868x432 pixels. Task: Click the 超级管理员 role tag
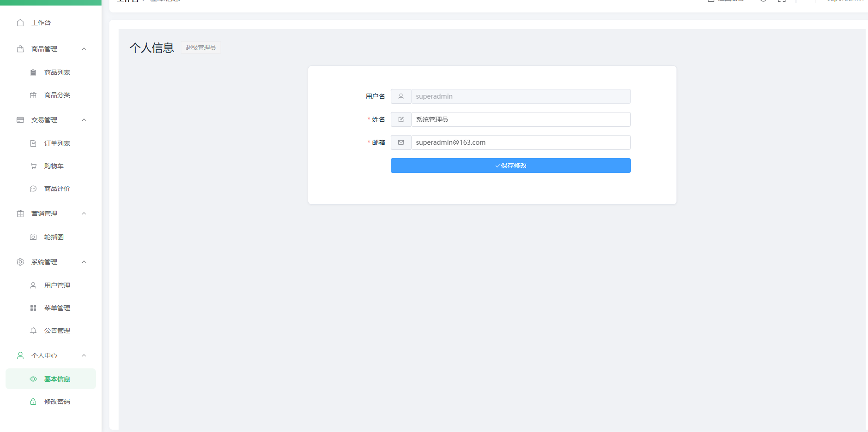pyautogui.click(x=201, y=47)
